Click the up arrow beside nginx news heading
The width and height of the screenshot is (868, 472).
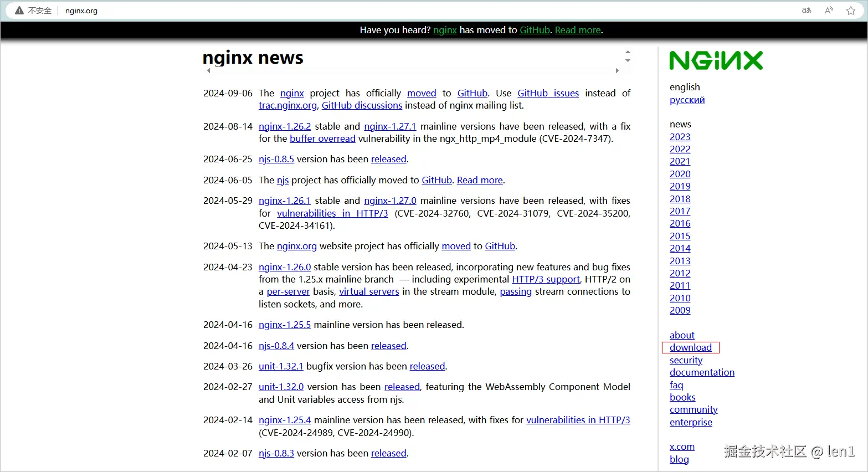coord(628,52)
